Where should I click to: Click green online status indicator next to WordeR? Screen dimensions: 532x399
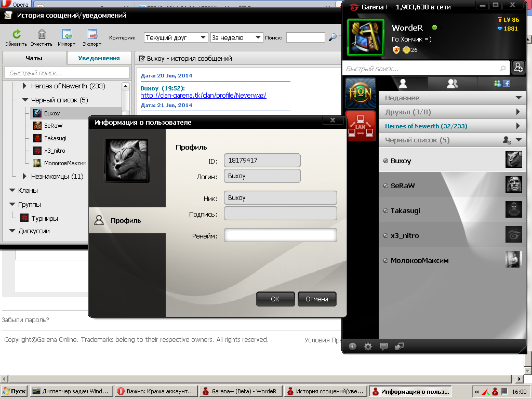pyautogui.click(x=435, y=28)
